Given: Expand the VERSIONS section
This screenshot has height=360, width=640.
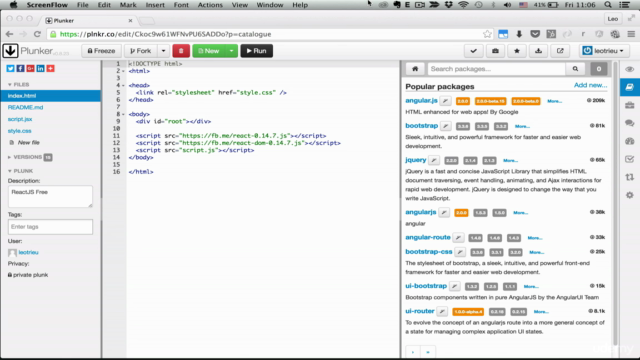Looking at the screenshot, I should (x=29, y=157).
